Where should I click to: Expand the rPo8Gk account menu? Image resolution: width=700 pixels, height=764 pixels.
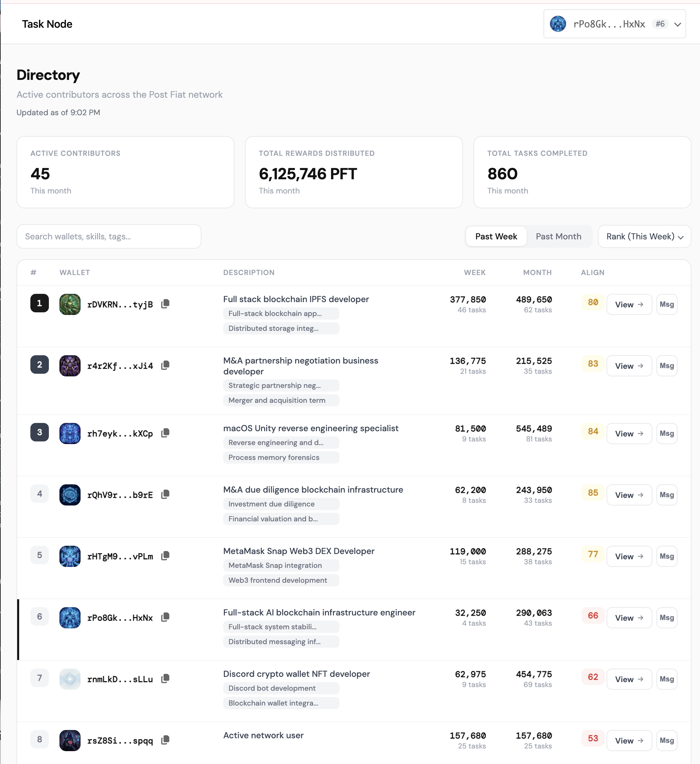614,23
